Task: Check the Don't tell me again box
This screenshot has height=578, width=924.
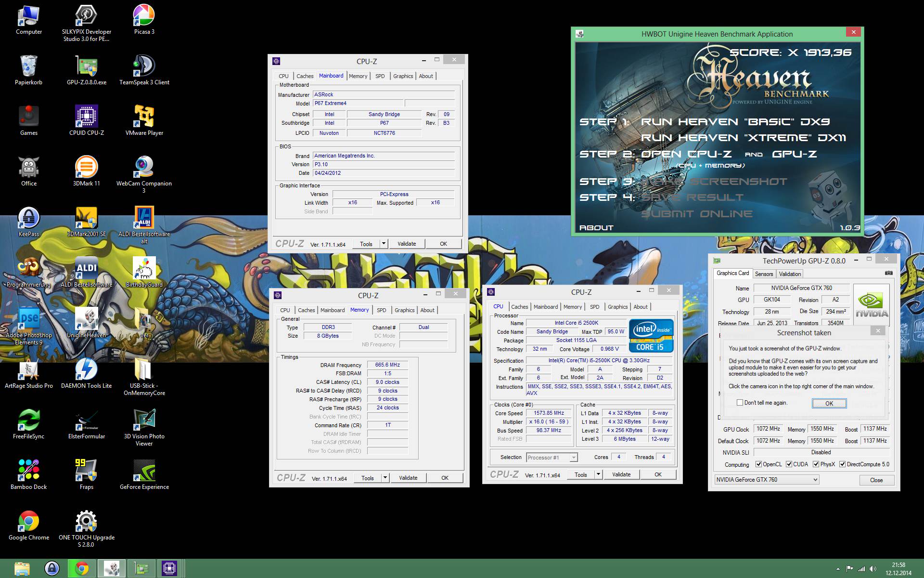Action: [x=740, y=403]
